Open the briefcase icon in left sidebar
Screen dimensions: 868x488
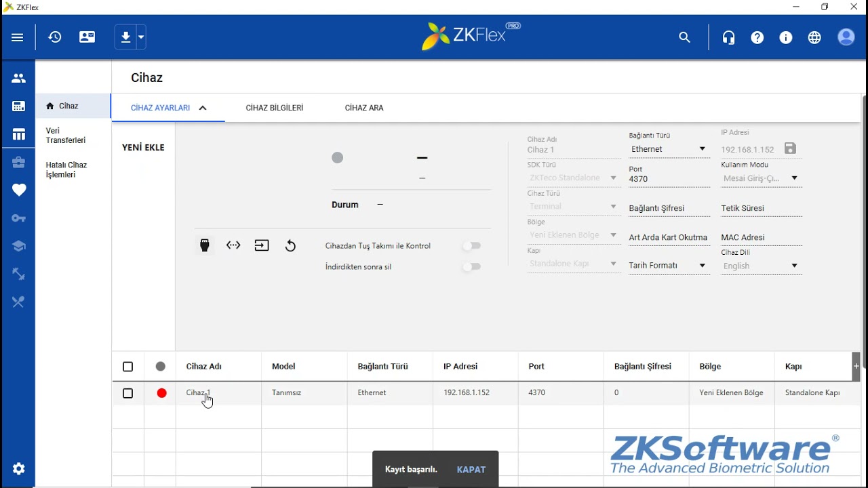tap(18, 162)
